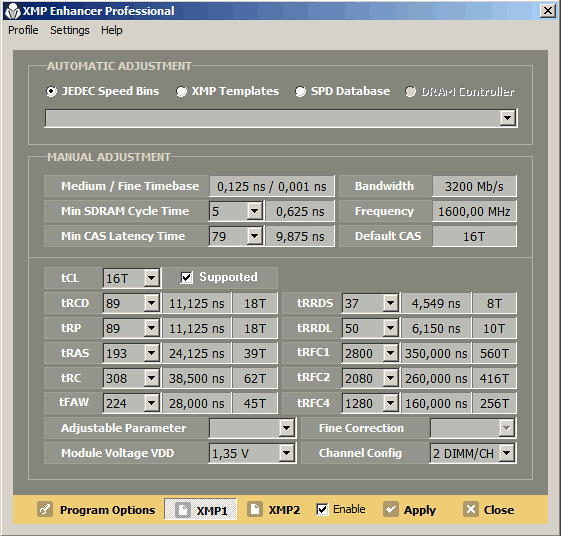Image resolution: width=561 pixels, height=536 pixels.
Task: Open the Adjustable Parameter dropdown
Action: pyautogui.click(x=286, y=428)
